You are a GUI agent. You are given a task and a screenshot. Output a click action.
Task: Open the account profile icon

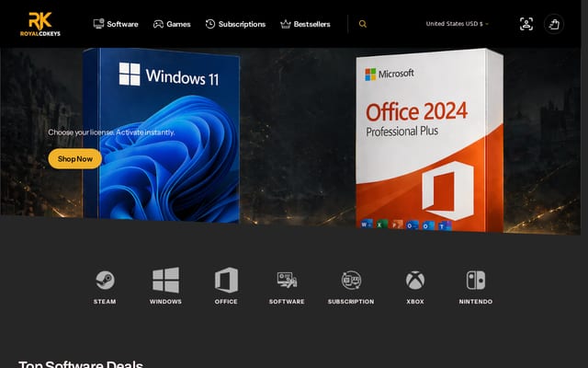pos(526,24)
